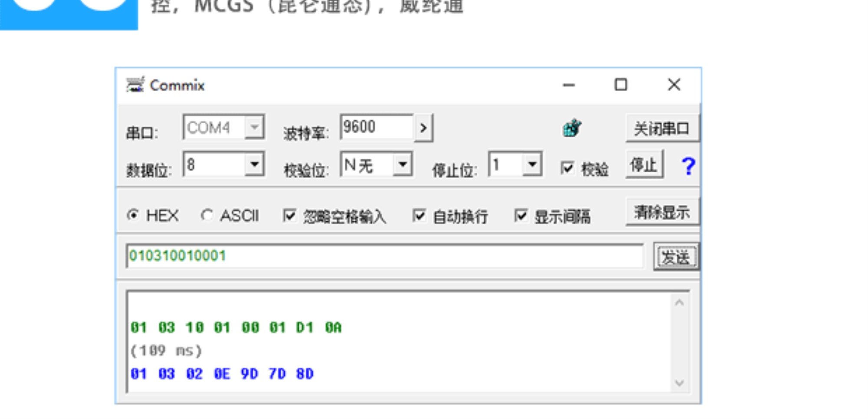
Task: Open help with the blue question mark
Action: (688, 167)
